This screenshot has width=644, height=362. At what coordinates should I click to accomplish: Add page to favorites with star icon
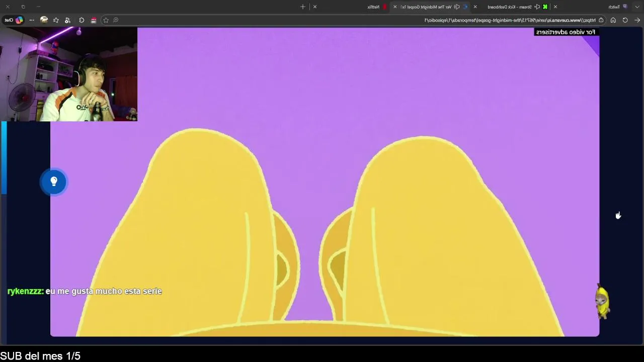coord(106,20)
